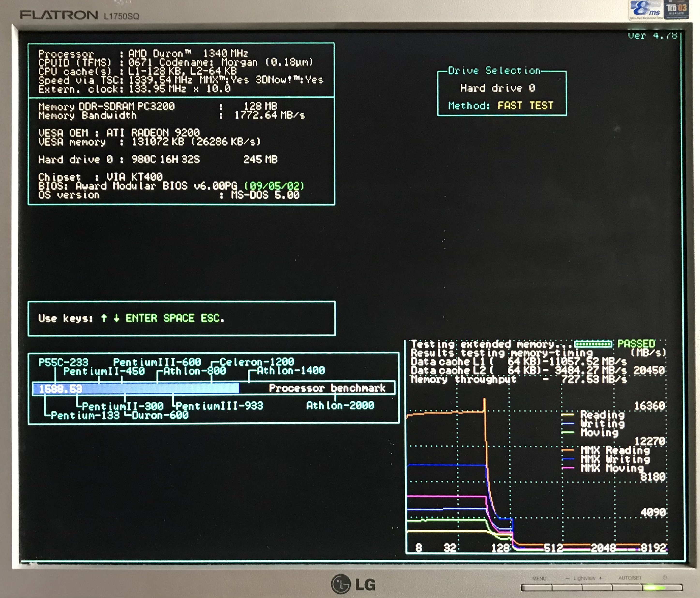The width and height of the screenshot is (700, 598).
Task: Click the Celeron-1200 benchmark marker label
Action: pos(257,362)
